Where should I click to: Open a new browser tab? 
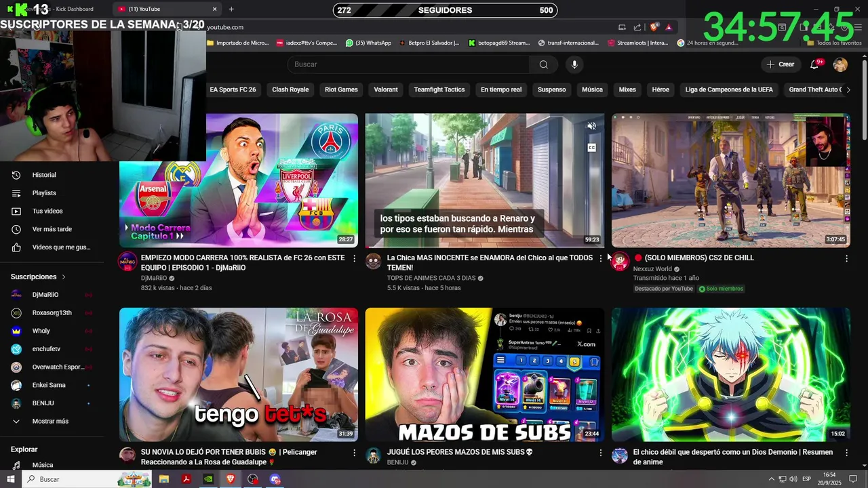pyautogui.click(x=231, y=9)
